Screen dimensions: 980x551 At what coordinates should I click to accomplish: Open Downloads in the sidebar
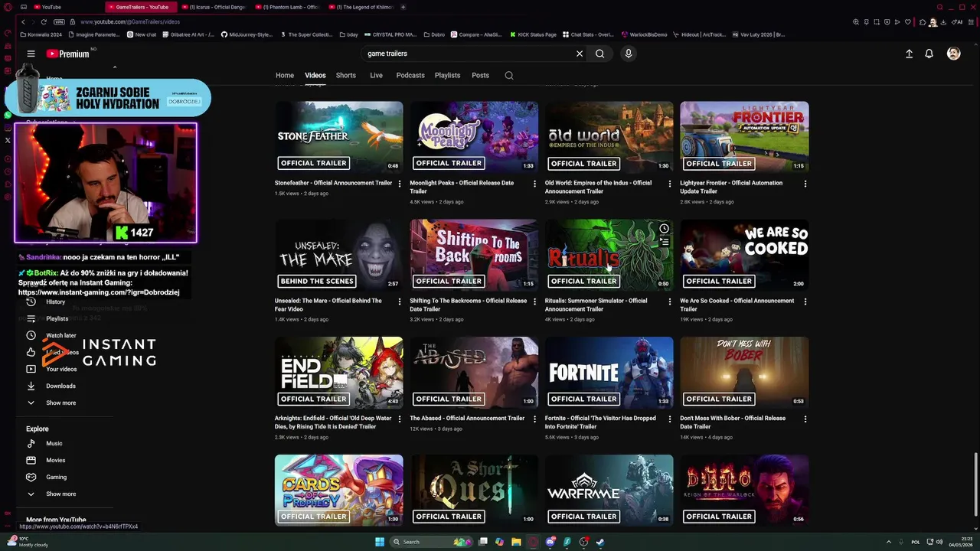(60, 386)
